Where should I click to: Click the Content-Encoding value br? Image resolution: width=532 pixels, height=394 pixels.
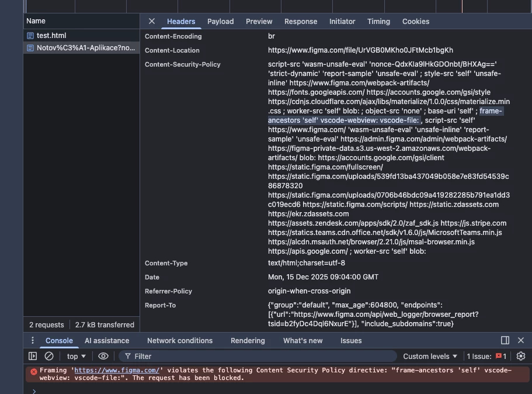click(272, 36)
